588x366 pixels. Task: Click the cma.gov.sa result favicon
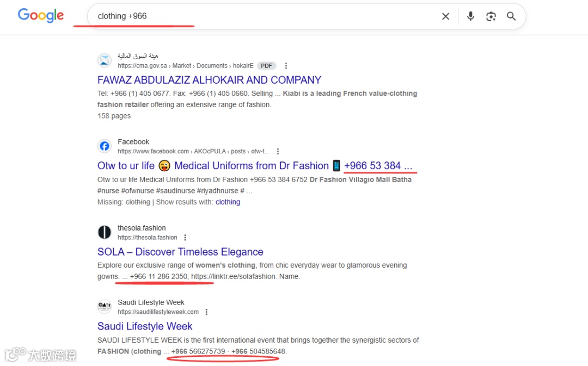(105, 60)
